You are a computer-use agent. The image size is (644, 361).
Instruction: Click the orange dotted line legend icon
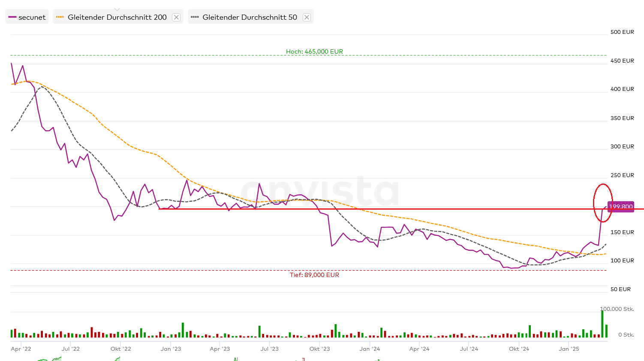(60, 17)
